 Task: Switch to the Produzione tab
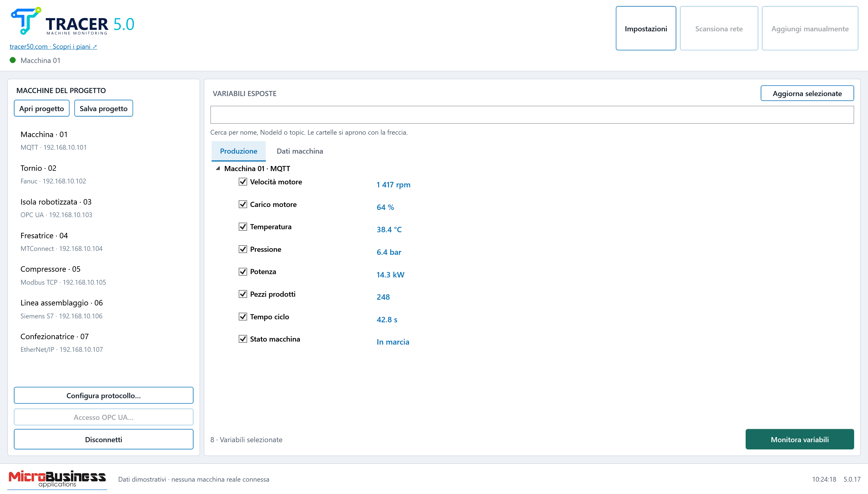[x=238, y=151]
